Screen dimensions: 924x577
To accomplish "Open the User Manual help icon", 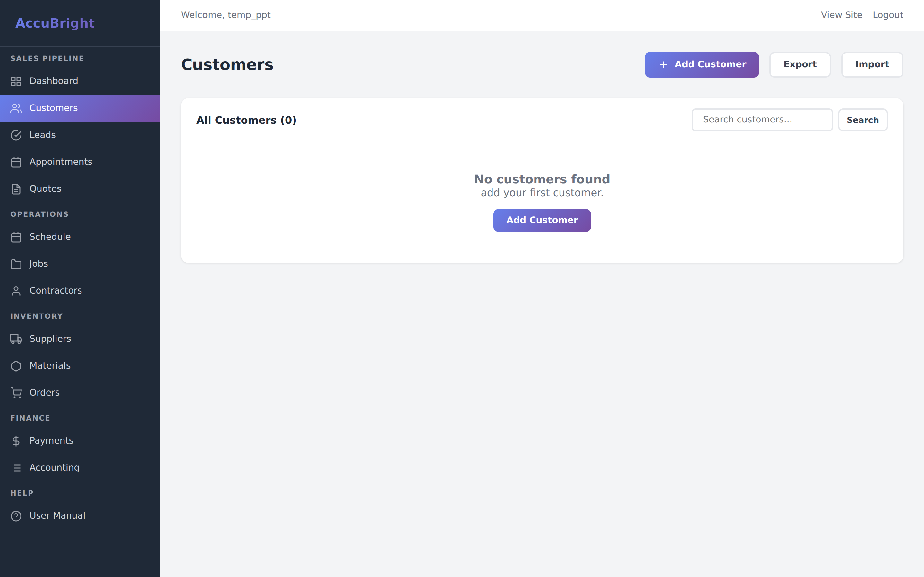I will 16,516.
